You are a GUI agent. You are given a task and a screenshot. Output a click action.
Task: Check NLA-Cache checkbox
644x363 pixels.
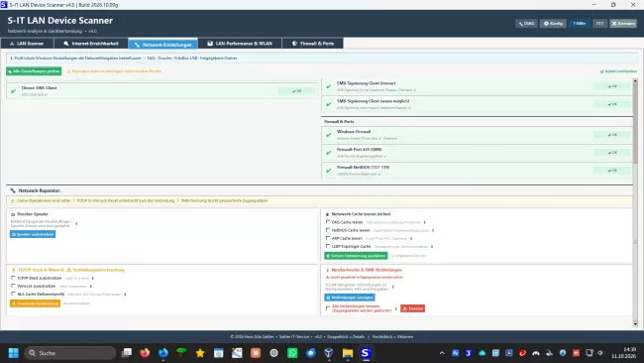(x=13, y=294)
